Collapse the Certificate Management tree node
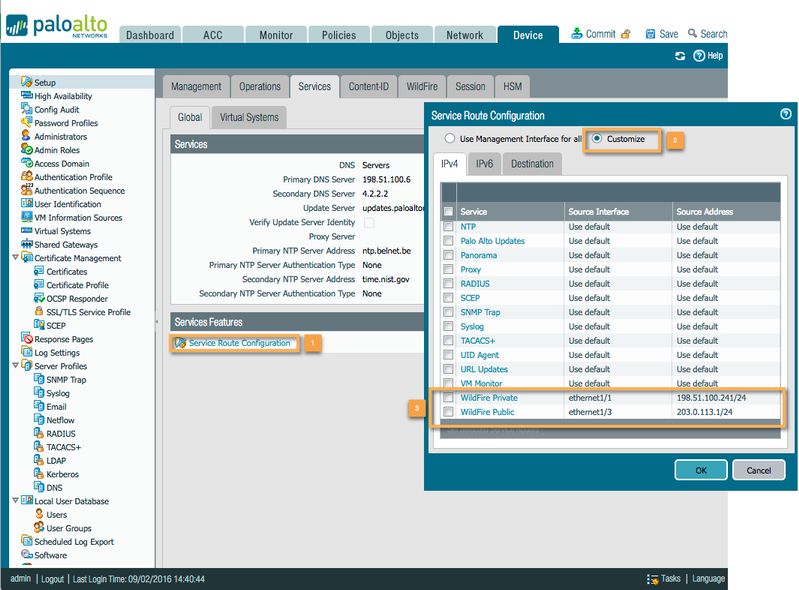The width and height of the screenshot is (799, 590). 15,257
